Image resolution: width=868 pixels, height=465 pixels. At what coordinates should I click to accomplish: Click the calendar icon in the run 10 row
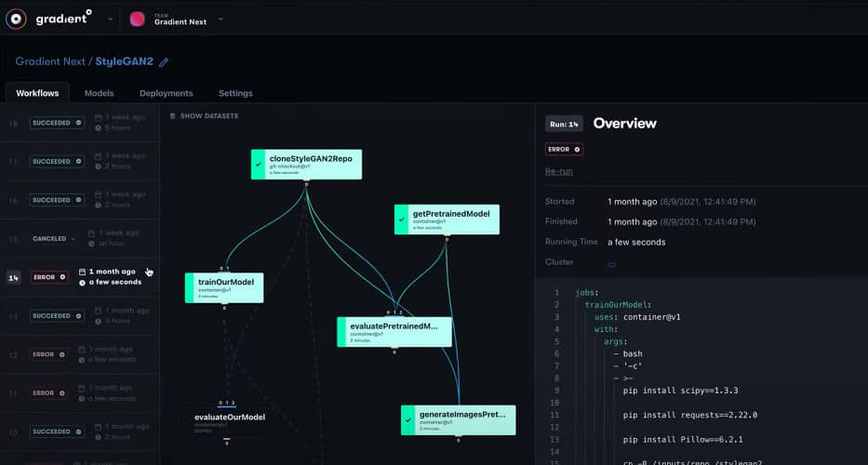(x=99, y=426)
